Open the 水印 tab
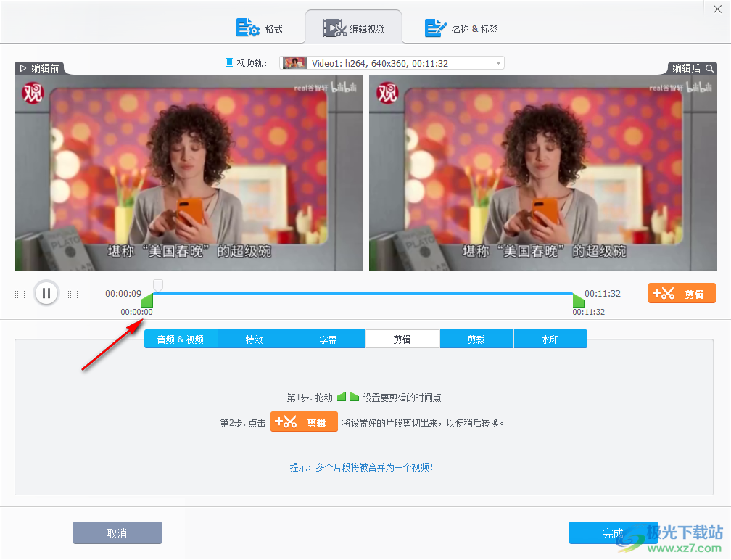The image size is (731, 560). click(x=550, y=338)
